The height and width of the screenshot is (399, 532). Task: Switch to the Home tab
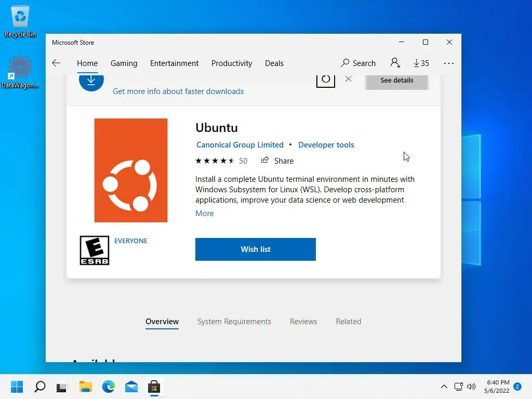click(x=87, y=63)
